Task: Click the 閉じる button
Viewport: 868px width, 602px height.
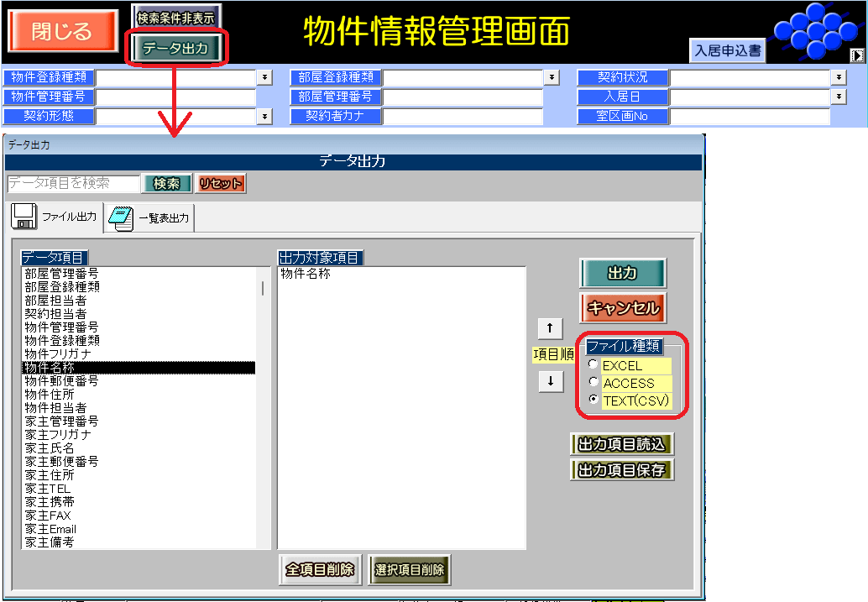Action: click(62, 32)
